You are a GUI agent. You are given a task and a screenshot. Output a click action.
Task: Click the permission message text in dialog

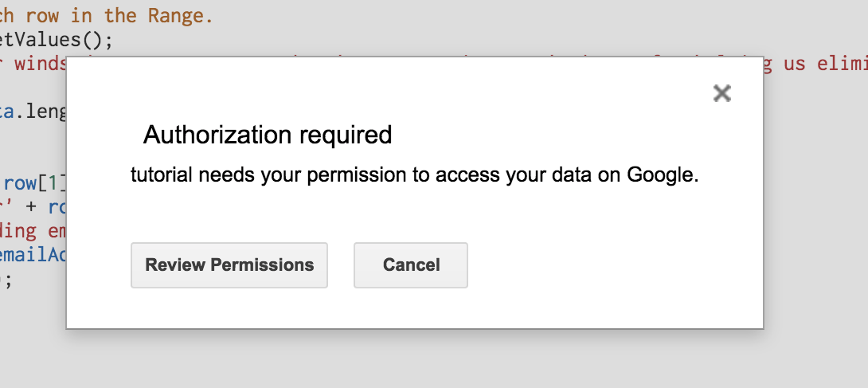pos(414,175)
